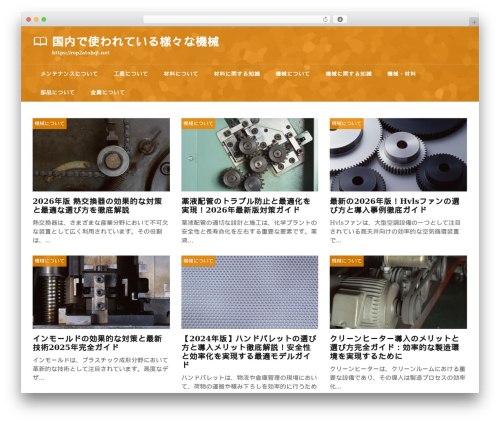Open 機械・材料 menu item
Screen dimensions: 500x423
[x=401, y=74]
